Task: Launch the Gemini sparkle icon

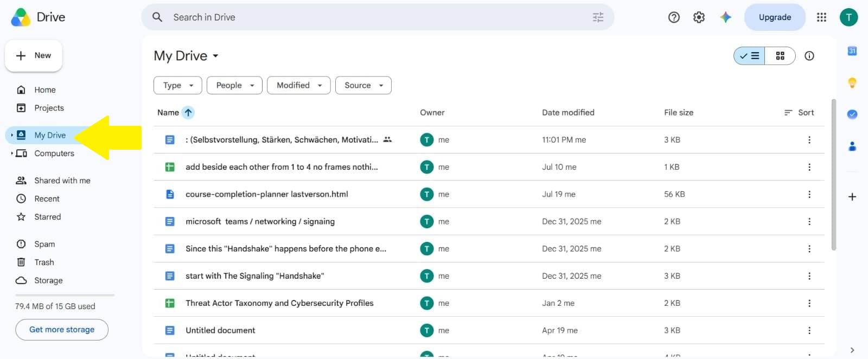Action: click(725, 17)
